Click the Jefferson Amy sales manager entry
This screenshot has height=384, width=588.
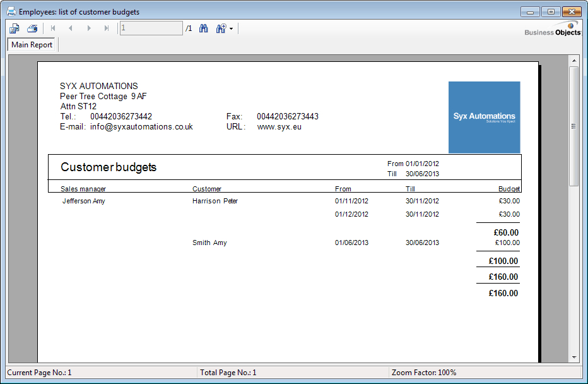[84, 201]
